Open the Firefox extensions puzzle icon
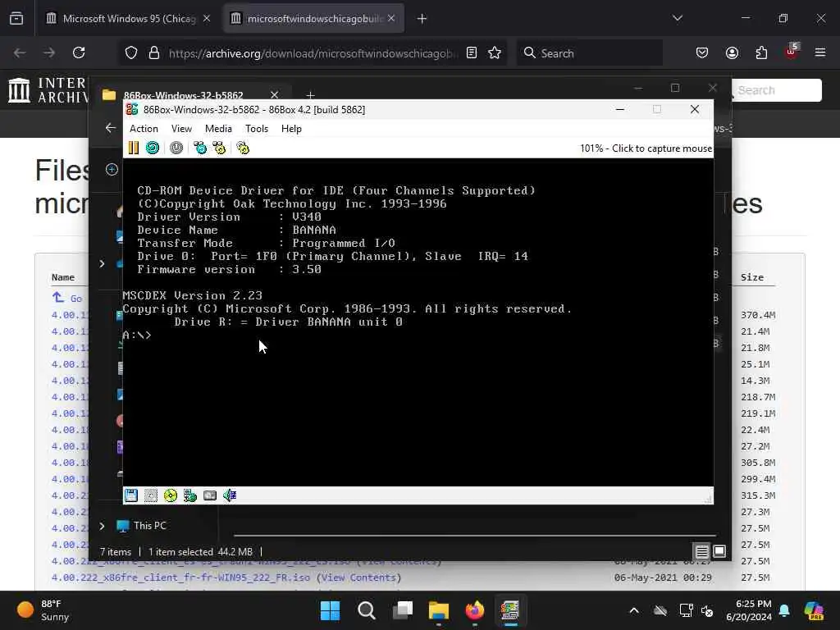This screenshot has width=840, height=630. (x=761, y=52)
